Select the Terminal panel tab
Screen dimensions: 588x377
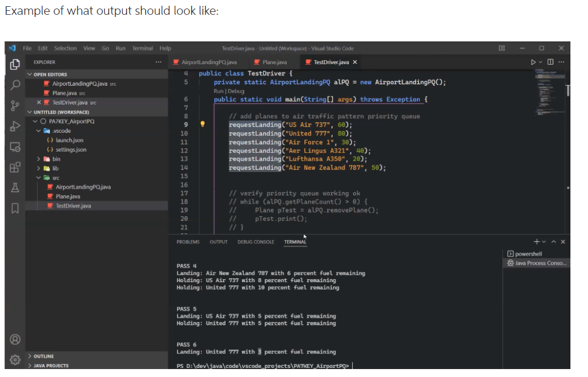point(295,242)
